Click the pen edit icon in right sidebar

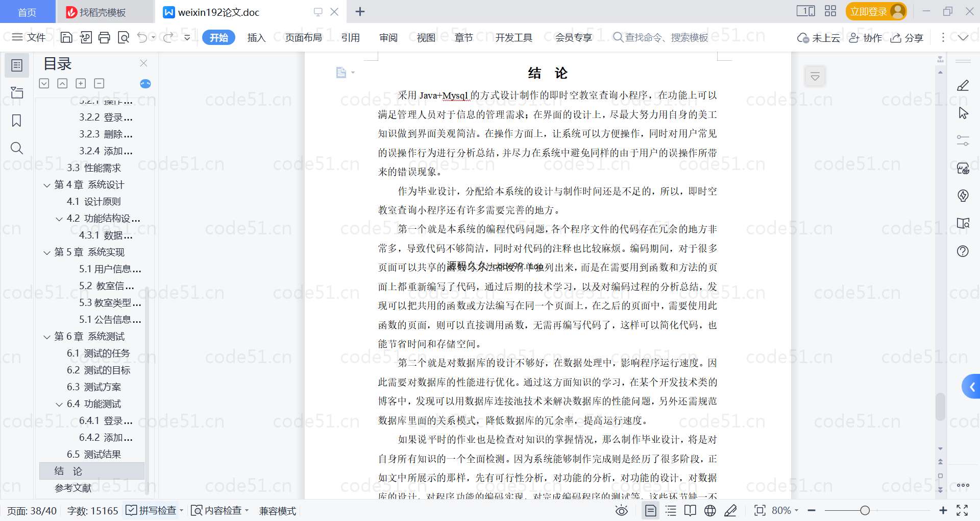coord(963,85)
